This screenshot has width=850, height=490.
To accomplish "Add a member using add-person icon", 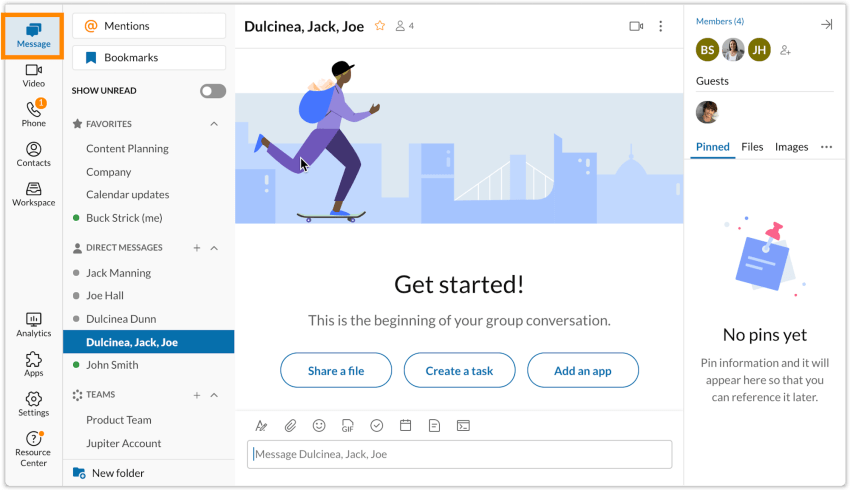I will [x=785, y=50].
